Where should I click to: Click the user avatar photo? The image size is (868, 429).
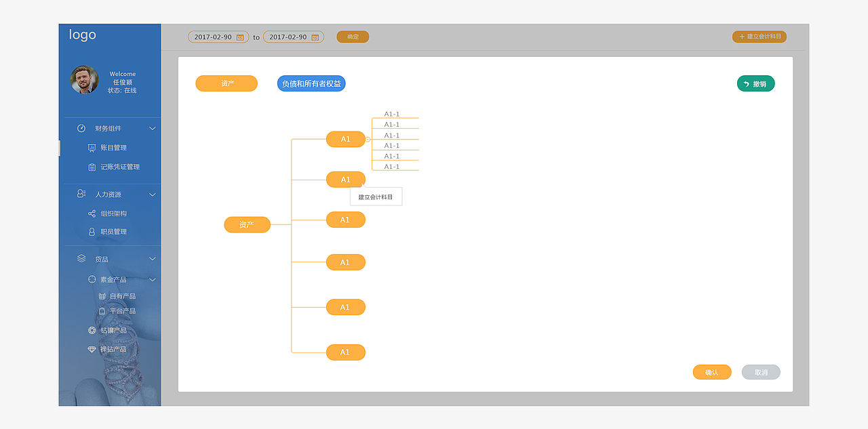pyautogui.click(x=84, y=79)
